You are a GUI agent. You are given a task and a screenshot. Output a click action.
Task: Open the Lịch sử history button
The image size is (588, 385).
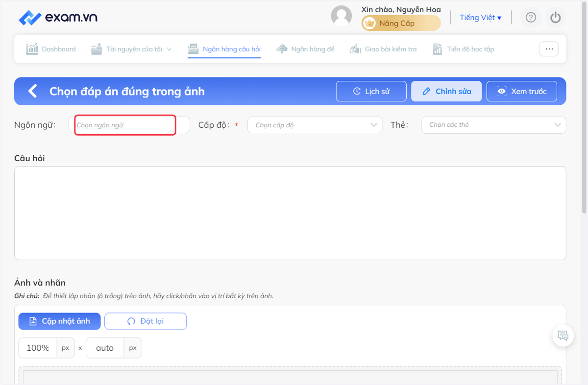[x=371, y=91]
